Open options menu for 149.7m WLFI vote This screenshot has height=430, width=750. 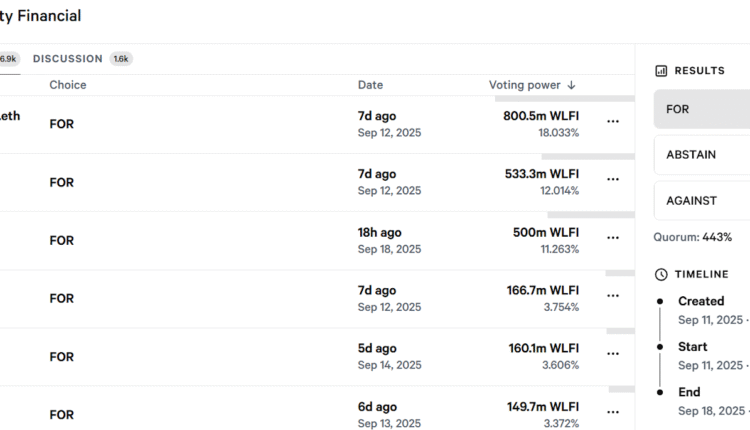613,412
